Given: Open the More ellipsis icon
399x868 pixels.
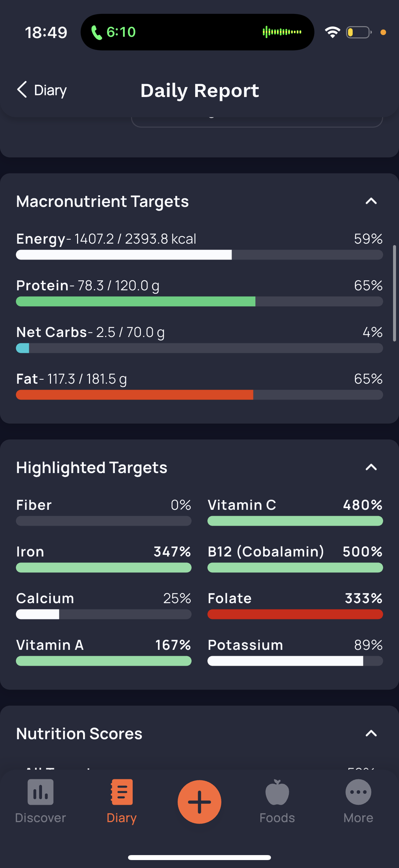Looking at the screenshot, I should [358, 792].
